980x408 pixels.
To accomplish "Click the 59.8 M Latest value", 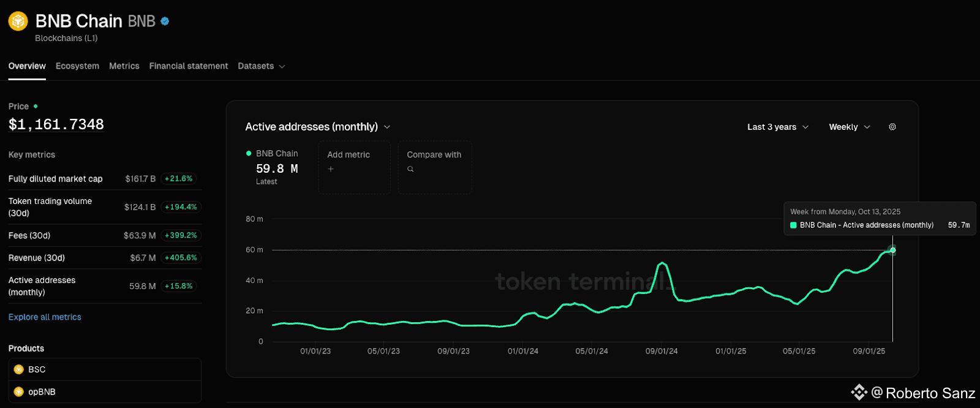I will pyautogui.click(x=277, y=168).
